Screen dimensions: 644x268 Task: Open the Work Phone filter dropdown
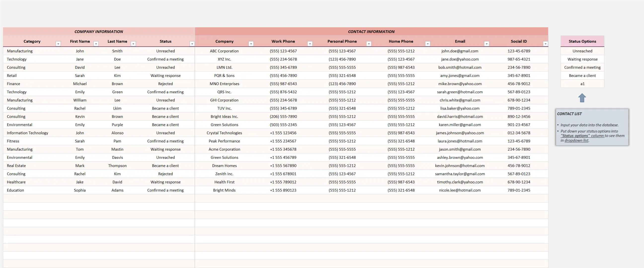(x=310, y=43)
